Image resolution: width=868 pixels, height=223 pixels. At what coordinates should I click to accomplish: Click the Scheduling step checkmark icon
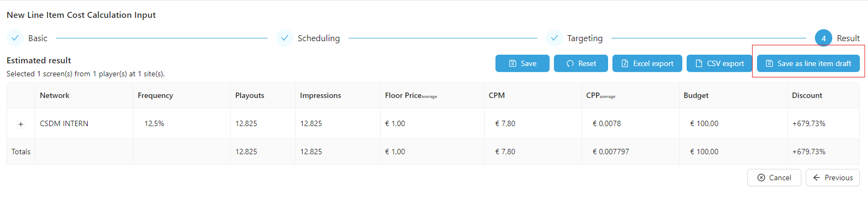click(x=284, y=38)
